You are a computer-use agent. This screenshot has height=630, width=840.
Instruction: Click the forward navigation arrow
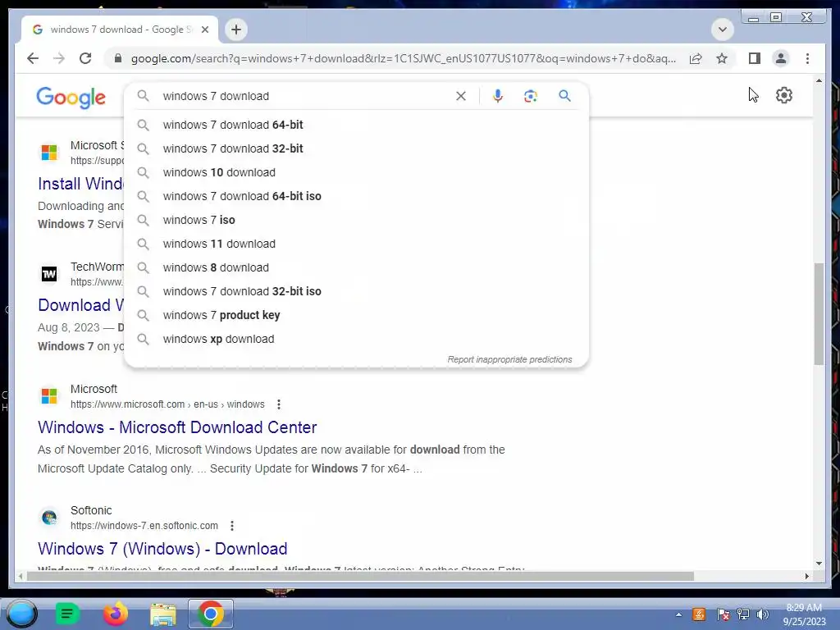[x=59, y=58]
